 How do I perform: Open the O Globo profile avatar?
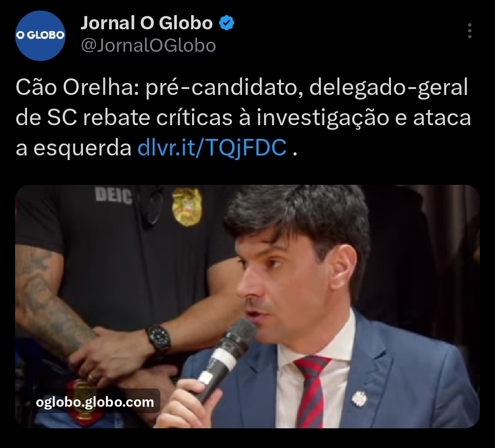click(x=40, y=35)
